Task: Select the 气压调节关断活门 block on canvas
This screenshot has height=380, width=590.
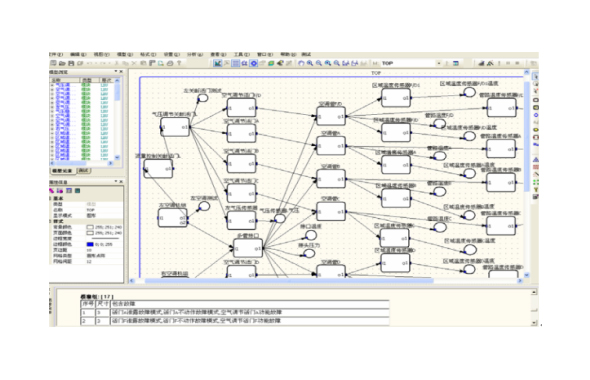Action: pyautogui.click(x=175, y=127)
